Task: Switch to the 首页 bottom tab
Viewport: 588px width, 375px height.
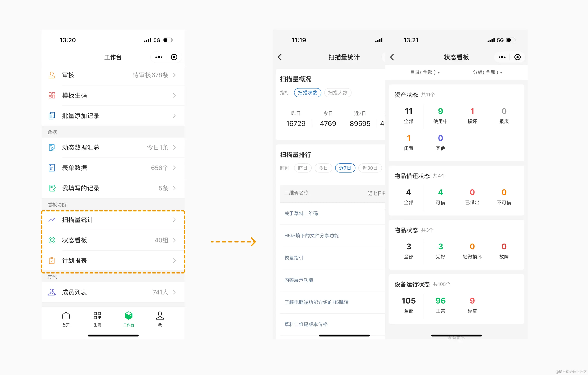Action: click(x=66, y=319)
